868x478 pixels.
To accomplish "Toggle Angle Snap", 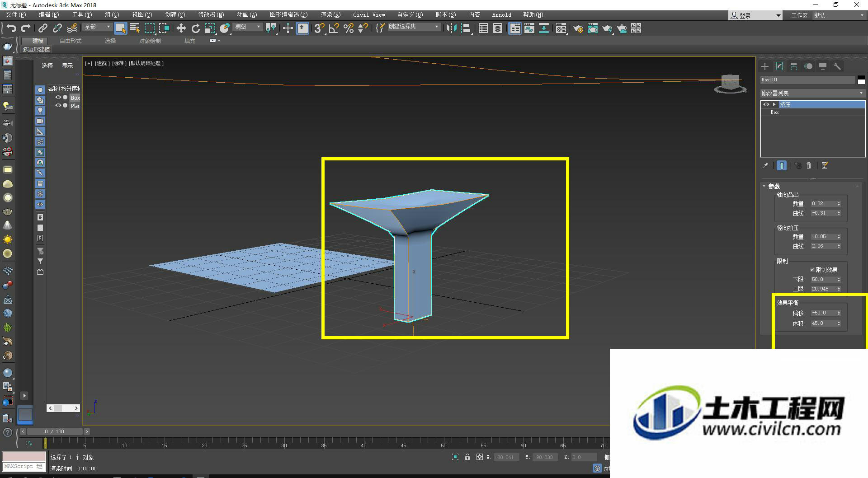I will (334, 28).
